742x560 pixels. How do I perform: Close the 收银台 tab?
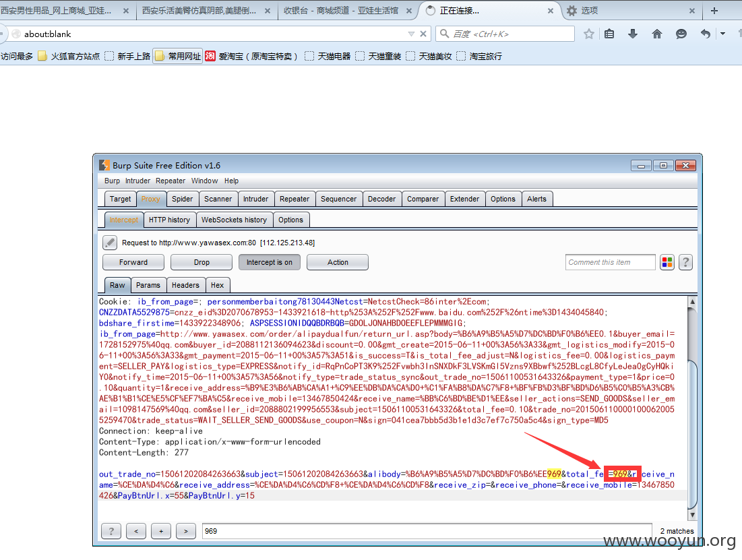[x=409, y=10]
